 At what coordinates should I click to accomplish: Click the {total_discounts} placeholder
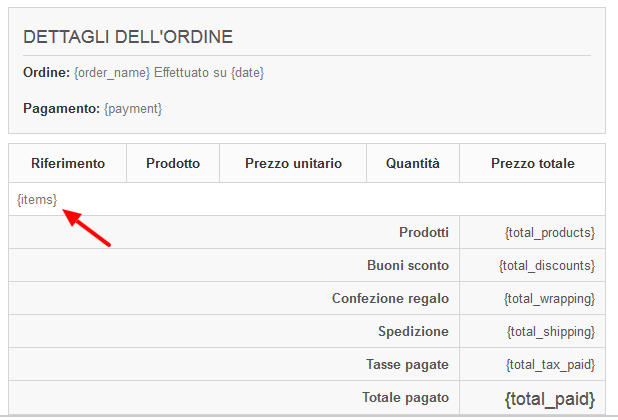coord(547,266)
